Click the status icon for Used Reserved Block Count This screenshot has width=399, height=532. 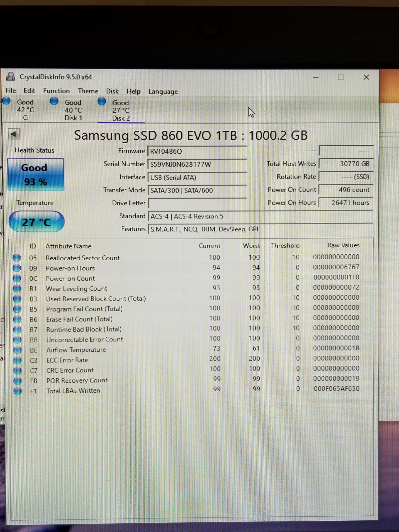tap(17, 299)
